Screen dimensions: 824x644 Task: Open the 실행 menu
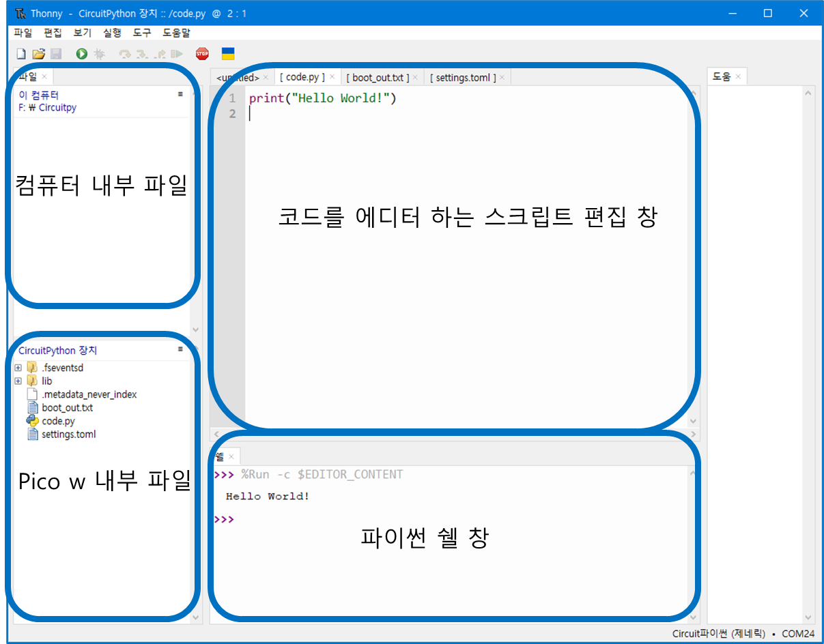pyautogui.click(x=112, y=32)
